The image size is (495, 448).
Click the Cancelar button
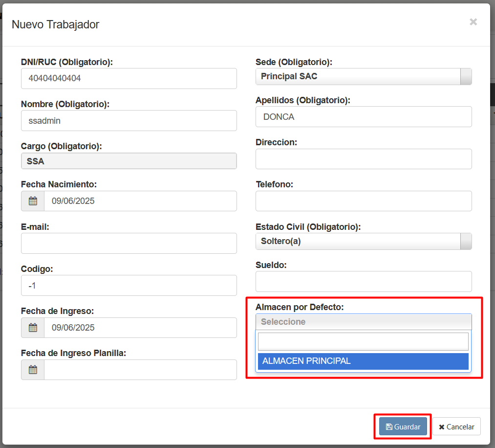click(x=456, y=426)
